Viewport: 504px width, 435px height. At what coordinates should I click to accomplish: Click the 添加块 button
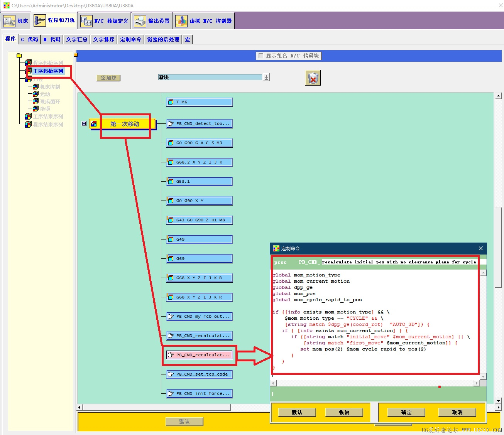(108, 78)
